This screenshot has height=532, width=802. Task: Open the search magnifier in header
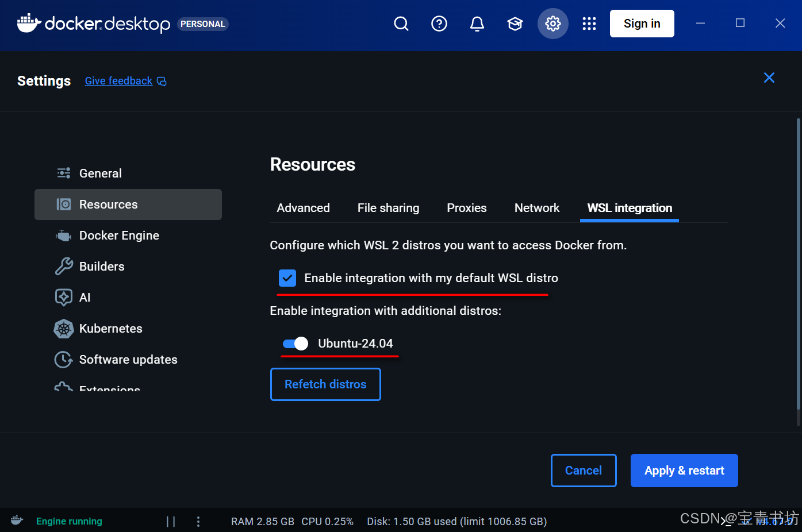click(x=401, y=24)
